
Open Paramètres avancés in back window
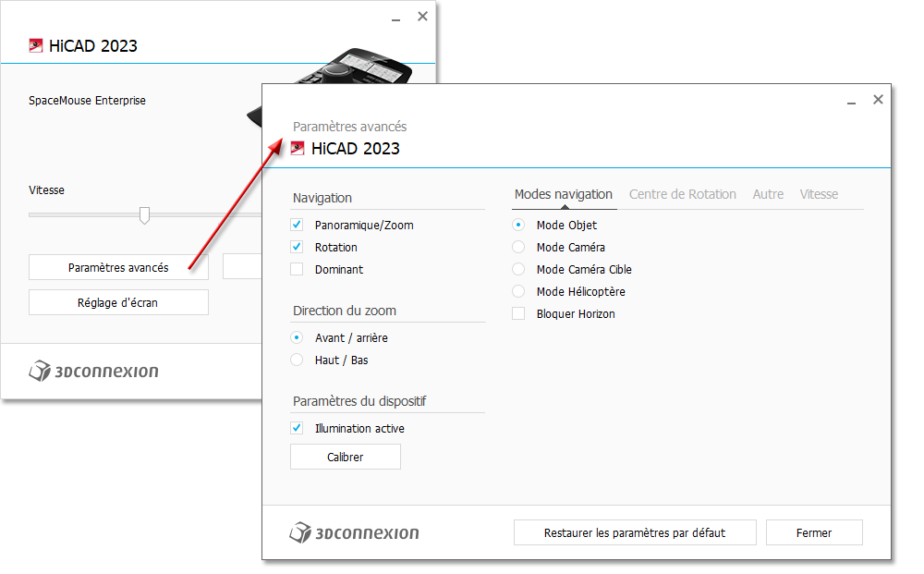tap(118, 267)
